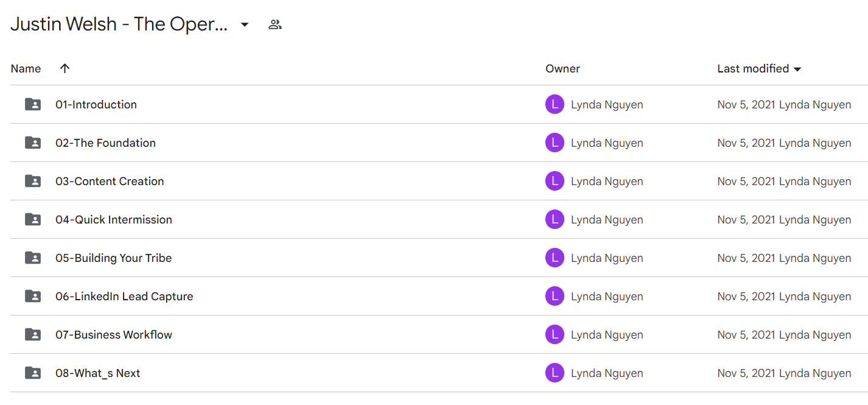868x405 pixels.
Task: Click the shared people icon beside title
Action: point(275,24)
